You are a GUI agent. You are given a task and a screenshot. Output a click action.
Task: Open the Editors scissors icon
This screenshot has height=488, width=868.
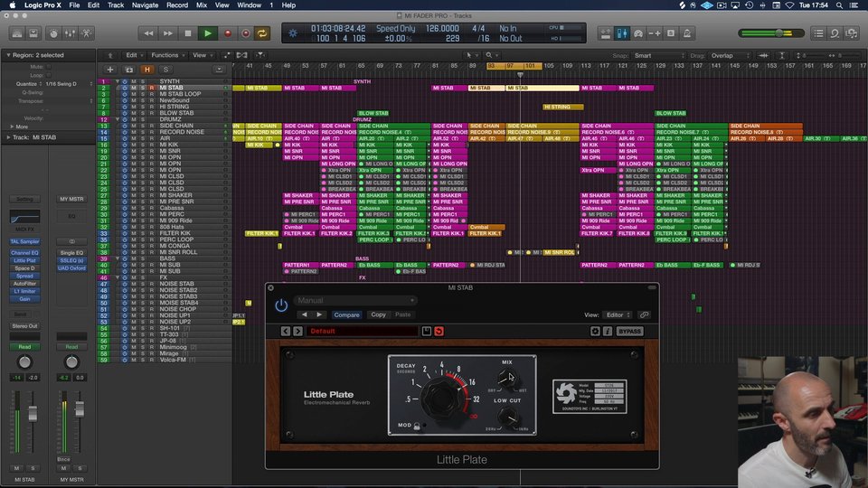coord(87,33)
